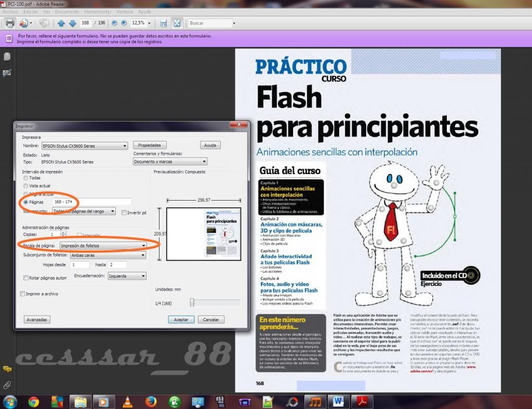The width and height of the screenshot is (532, 409).
Task: Switch to Microsoft Word on taskbar
Action: pos(338,402)
